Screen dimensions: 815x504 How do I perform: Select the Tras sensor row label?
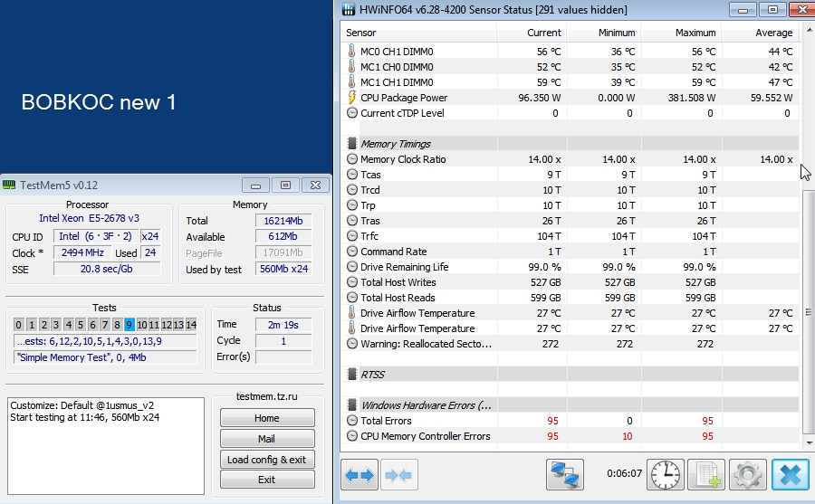click(x=370, y=221)
